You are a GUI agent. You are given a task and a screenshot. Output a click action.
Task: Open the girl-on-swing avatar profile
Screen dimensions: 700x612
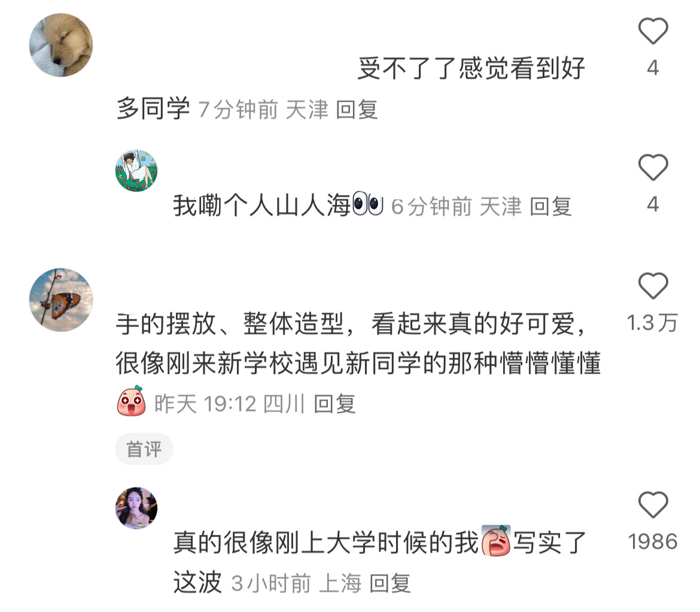click(x=136, y=171)
